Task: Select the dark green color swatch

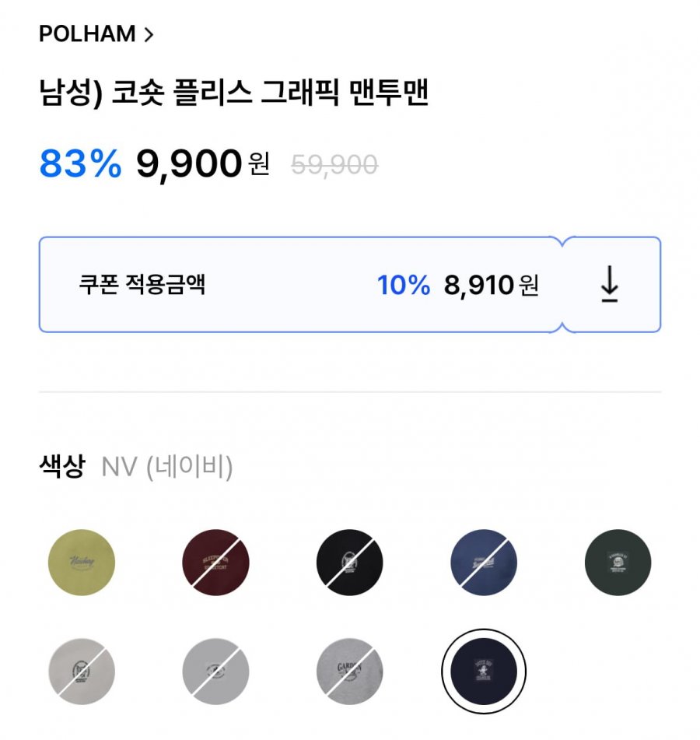Action: click(x=618, y=563)
